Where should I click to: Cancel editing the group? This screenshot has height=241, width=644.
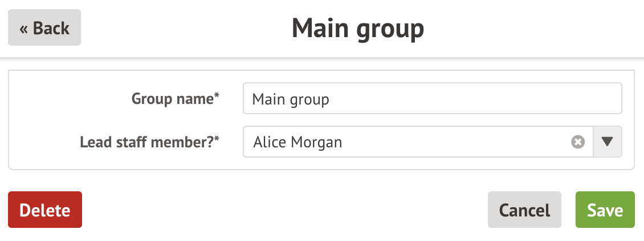[524, 210]
